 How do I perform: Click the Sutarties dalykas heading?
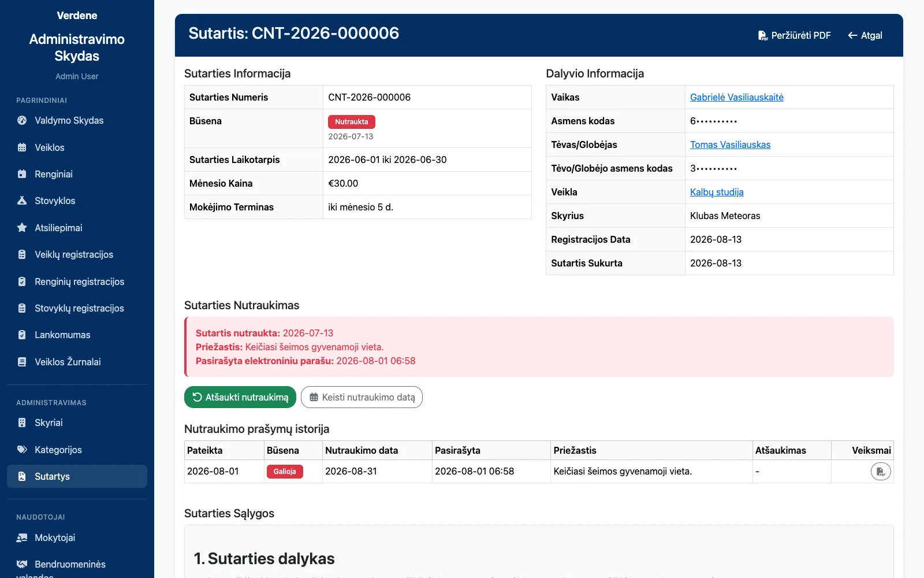coord(264,559)
